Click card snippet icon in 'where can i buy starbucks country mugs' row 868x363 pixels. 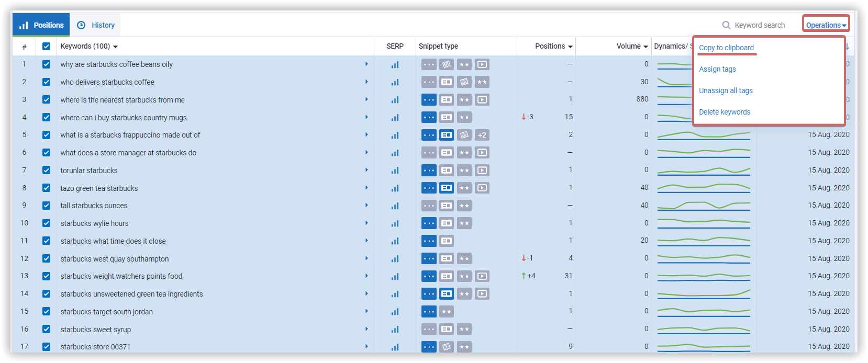pyautogui.click(x=447, y=117)
